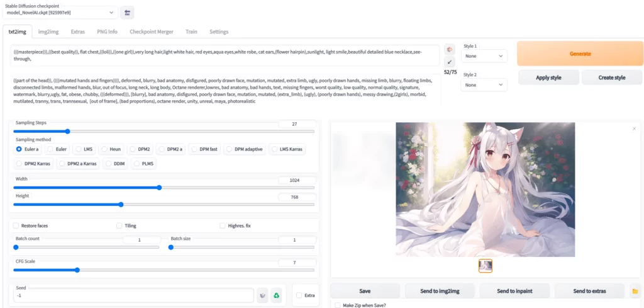Click the Send to inpaint button
644x308 pixels.
coord(514,291)
